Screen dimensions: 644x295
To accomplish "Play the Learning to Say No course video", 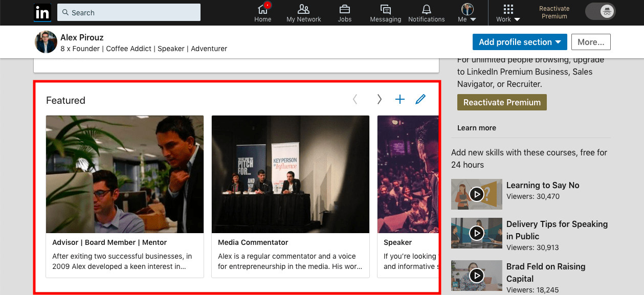I will [476, 194].
